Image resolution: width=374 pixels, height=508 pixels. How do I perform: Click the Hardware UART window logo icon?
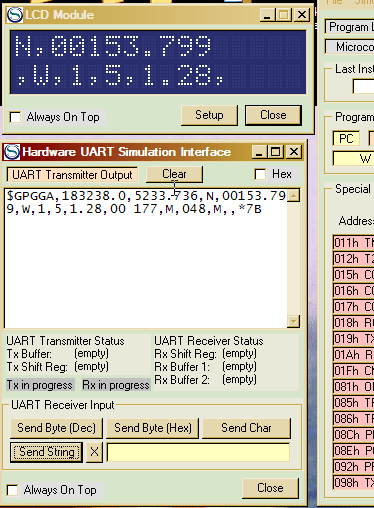(x=12, y=152)
